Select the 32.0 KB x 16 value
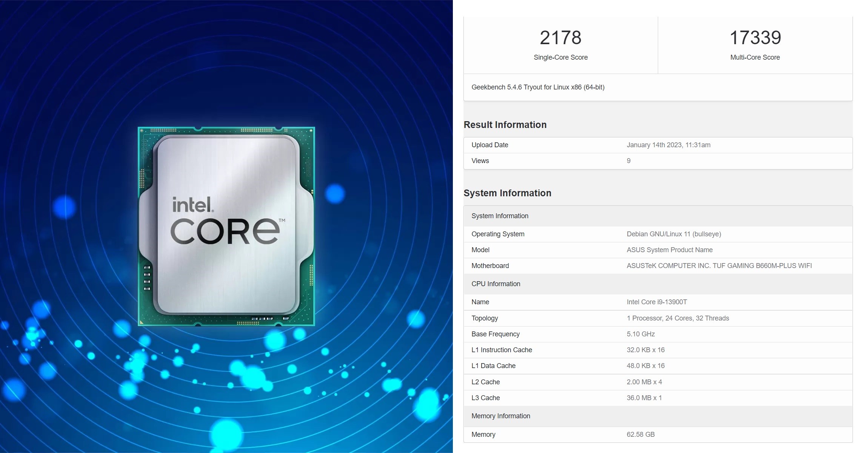Screen dimensions: 868x453 click(646, 350)
